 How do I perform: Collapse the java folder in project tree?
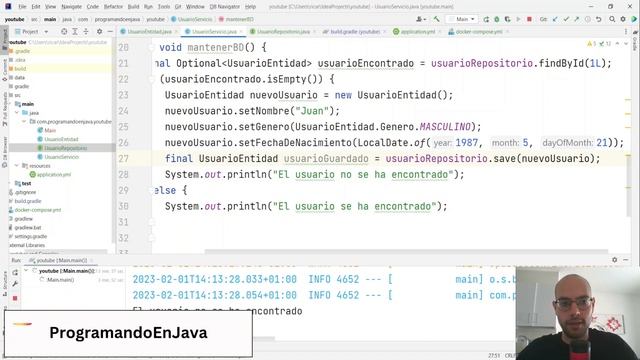[x=17, y=113]
